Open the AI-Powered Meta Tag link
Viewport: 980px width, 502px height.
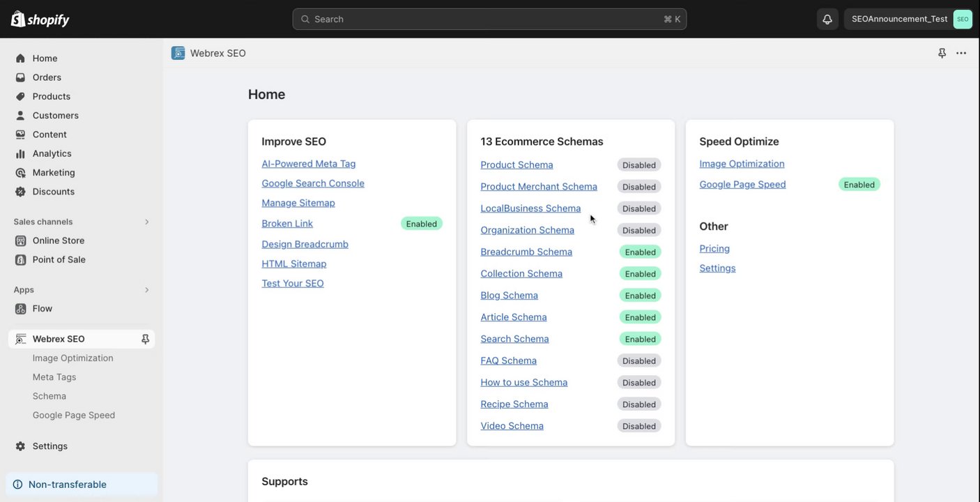click(308, 164)
